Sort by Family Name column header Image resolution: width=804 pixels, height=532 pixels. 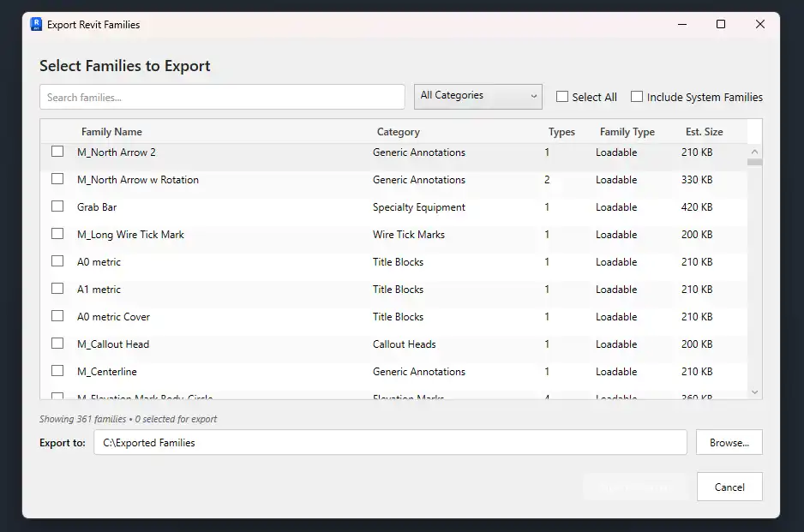tap(111, 132)
